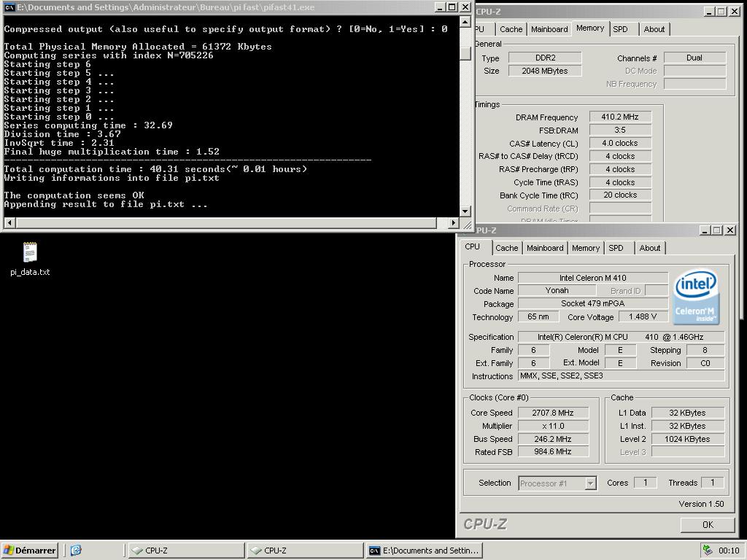747x560 pixels.
Task: Click memory Size 2048 MBytes field
Action: tap(545, 71)
